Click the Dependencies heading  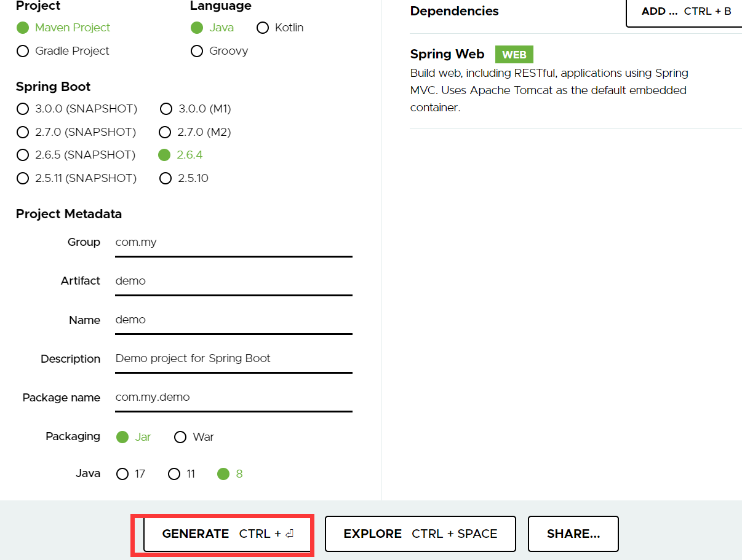(x=455, y=11)
